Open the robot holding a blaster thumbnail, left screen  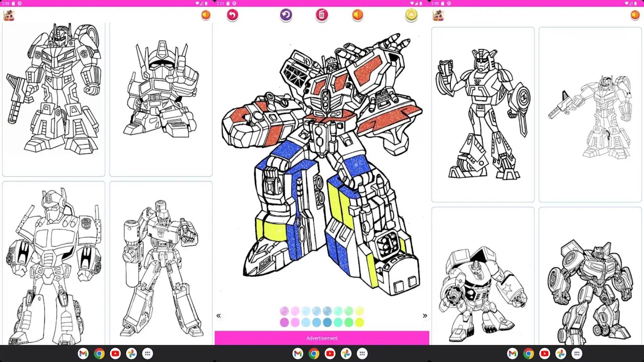coord(54,100)
